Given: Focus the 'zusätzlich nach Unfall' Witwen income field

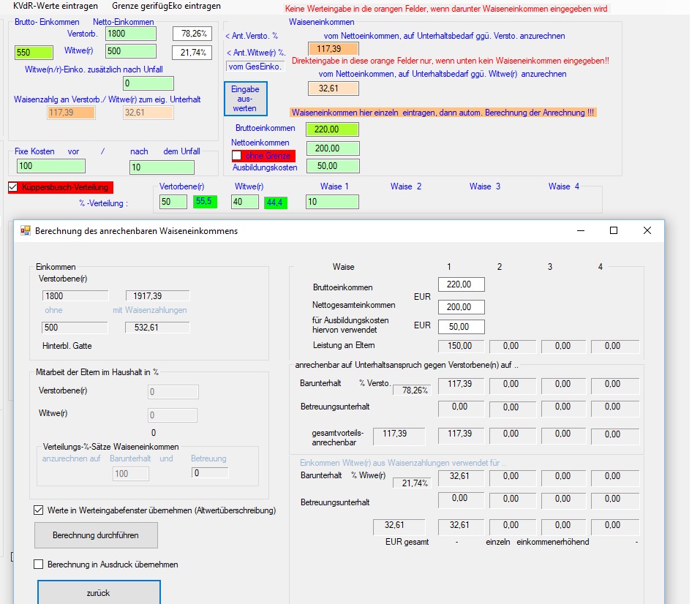Looking at the screenshot, I should [x=148, y=83].
